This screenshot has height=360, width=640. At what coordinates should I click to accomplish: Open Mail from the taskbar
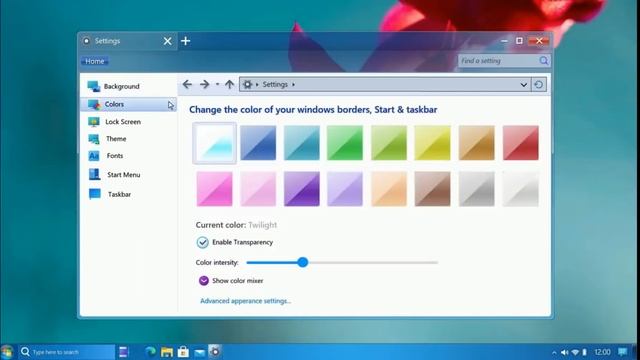[200, 352]
